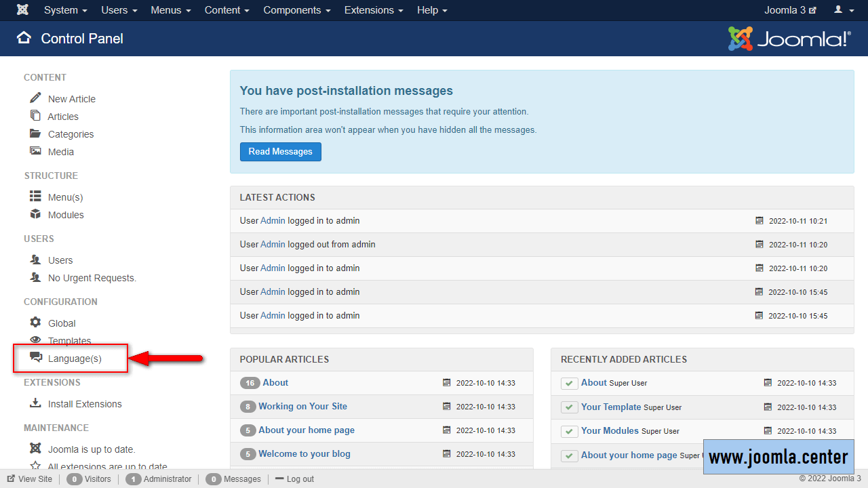Click the pencil icon beside New Article
Viewport: 868px width, 488px height.
[x=36, y=98]
